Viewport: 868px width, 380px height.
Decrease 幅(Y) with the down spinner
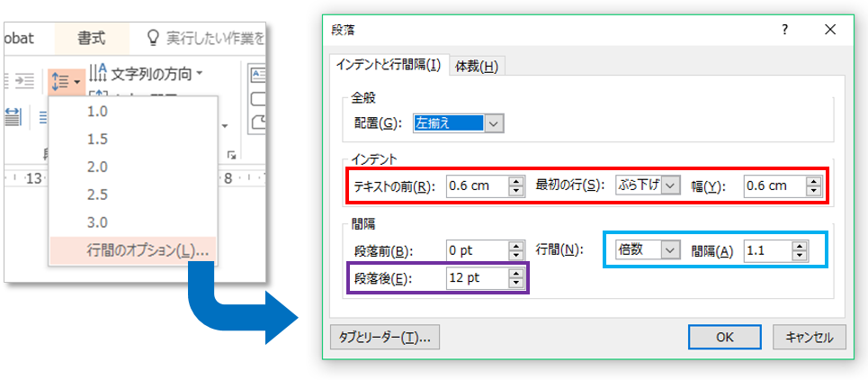[x=813, y=191]
